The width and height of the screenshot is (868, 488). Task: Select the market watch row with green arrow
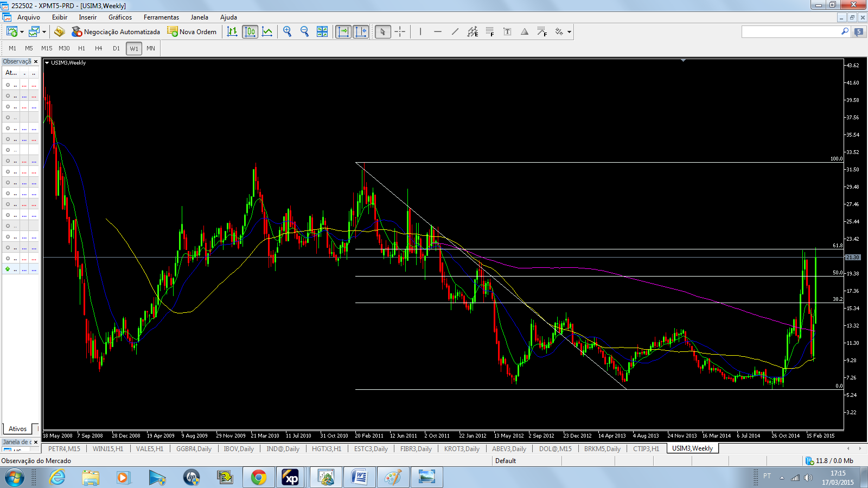click(x=20, y=269)
